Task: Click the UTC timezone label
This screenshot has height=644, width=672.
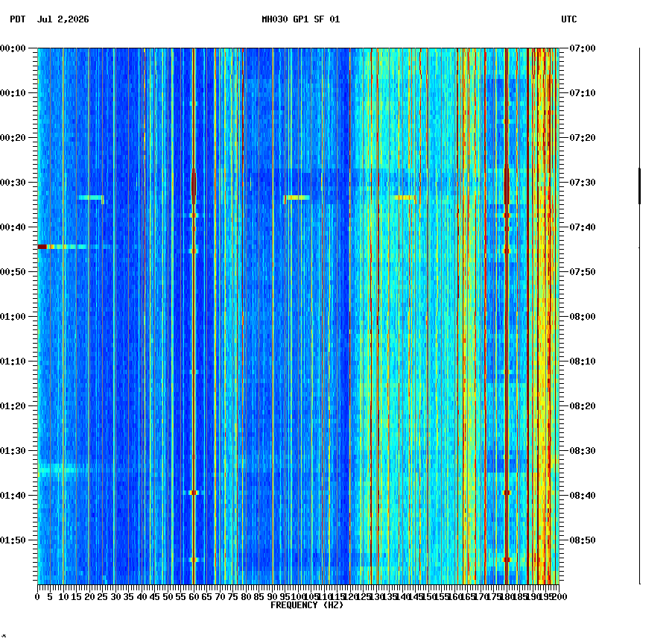Action: [x=568, y=19]
